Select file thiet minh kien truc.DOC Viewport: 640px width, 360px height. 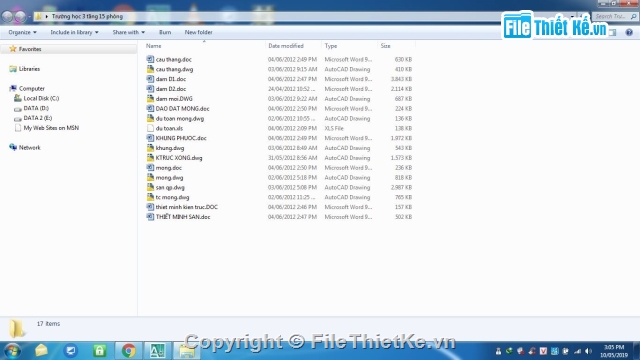point(187,207)
